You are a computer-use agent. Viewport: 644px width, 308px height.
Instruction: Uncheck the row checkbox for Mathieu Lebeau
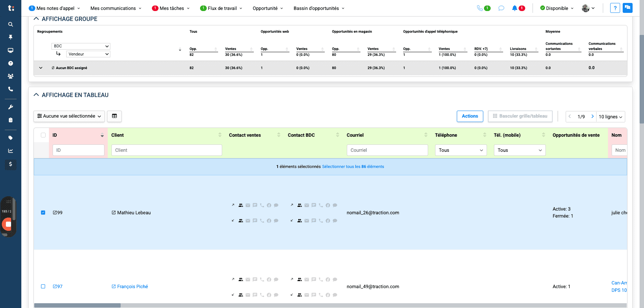[x=43, y=212]
